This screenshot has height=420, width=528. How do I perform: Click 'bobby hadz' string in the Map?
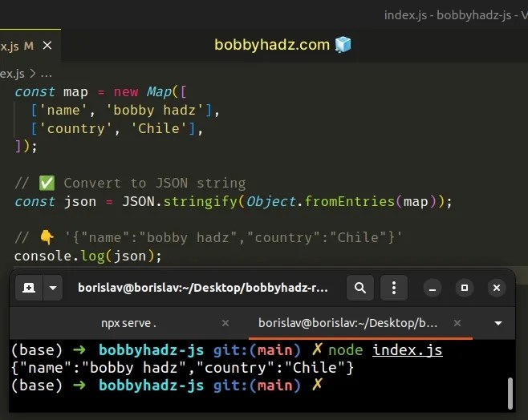pos(155,111)
